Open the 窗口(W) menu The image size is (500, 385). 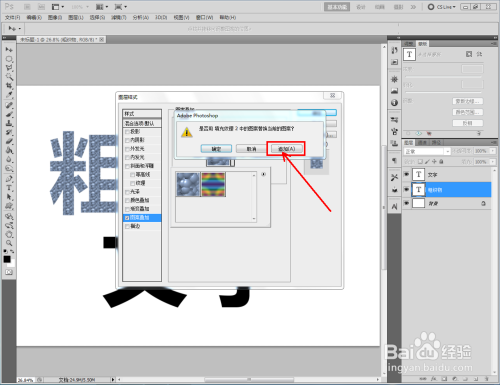point(204,17)
